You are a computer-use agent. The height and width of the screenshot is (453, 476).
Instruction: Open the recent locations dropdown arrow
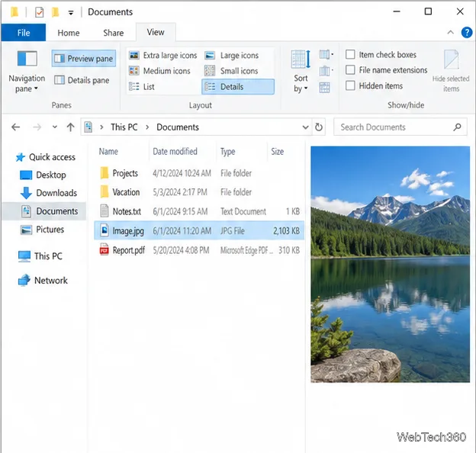pos(55,127)
